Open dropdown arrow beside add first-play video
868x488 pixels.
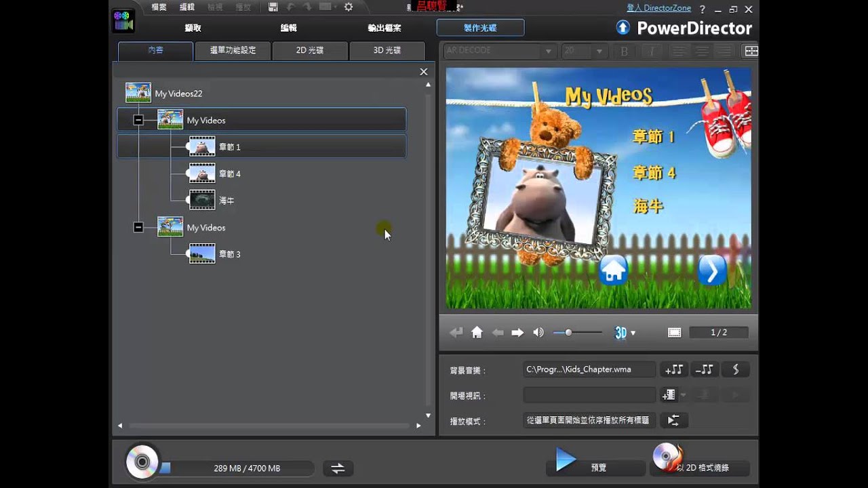683,394
